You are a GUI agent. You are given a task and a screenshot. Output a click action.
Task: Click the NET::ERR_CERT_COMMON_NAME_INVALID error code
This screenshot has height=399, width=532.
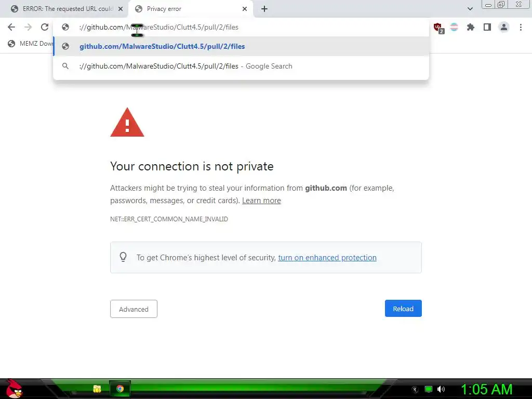169,219
